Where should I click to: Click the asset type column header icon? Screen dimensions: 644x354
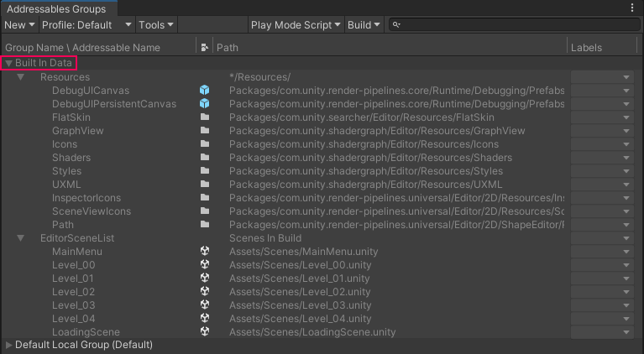click(204, 48)
